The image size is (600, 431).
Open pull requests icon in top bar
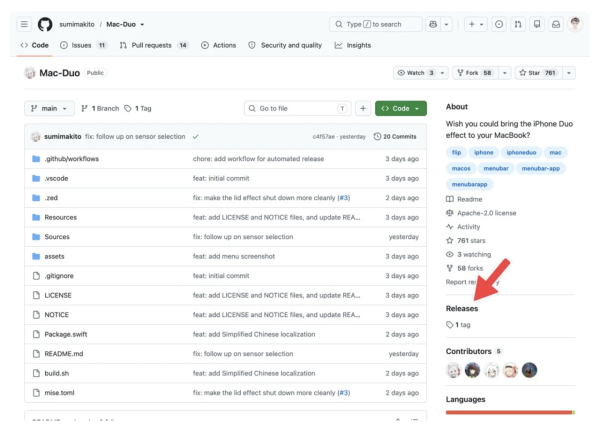pos(518,24)
